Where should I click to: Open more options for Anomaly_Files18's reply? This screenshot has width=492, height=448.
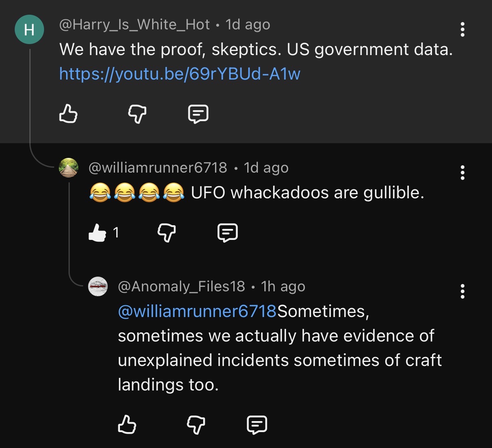(462, 291)
